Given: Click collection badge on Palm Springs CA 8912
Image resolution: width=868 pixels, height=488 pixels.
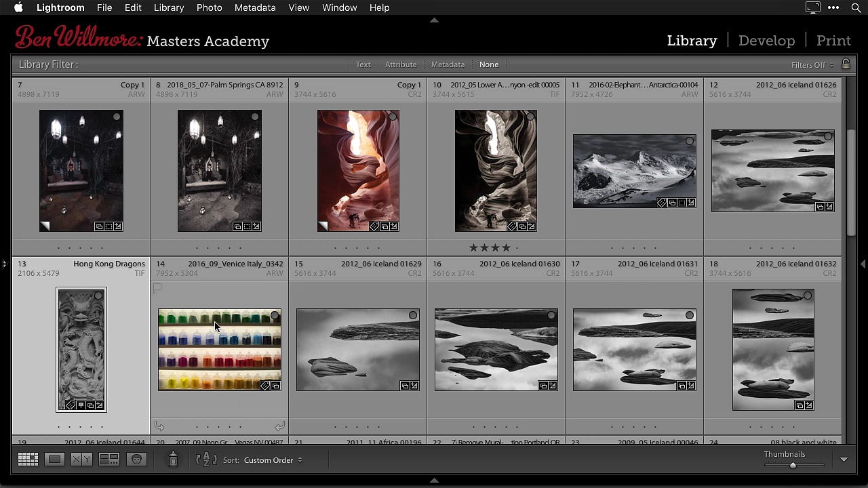Looking at the screenshot, I should pos(237,226).
